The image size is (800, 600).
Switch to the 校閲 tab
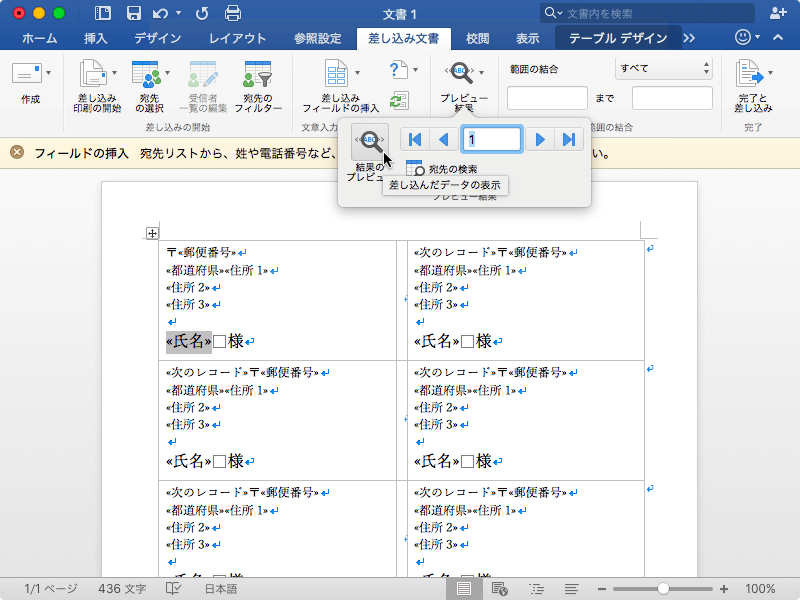tap(478, 38)
